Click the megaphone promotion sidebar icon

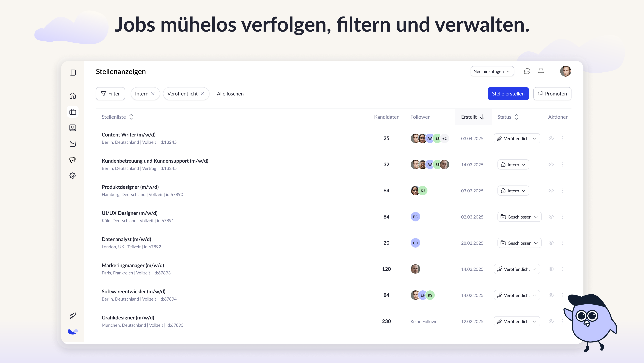[x=73, y=160]
